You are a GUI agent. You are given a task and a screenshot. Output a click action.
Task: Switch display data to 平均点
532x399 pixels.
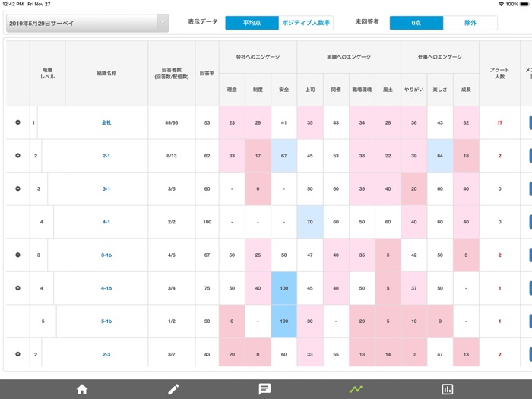[x=252, y=23]
